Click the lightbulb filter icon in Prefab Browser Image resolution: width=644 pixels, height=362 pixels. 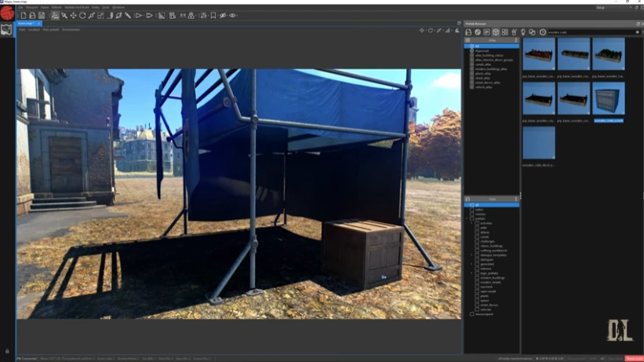coord(523,32)
